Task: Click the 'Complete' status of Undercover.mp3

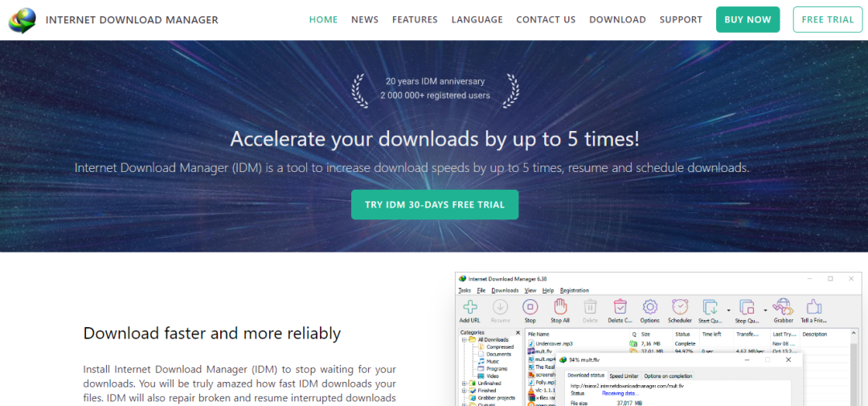Action: [x=685, y=343]
